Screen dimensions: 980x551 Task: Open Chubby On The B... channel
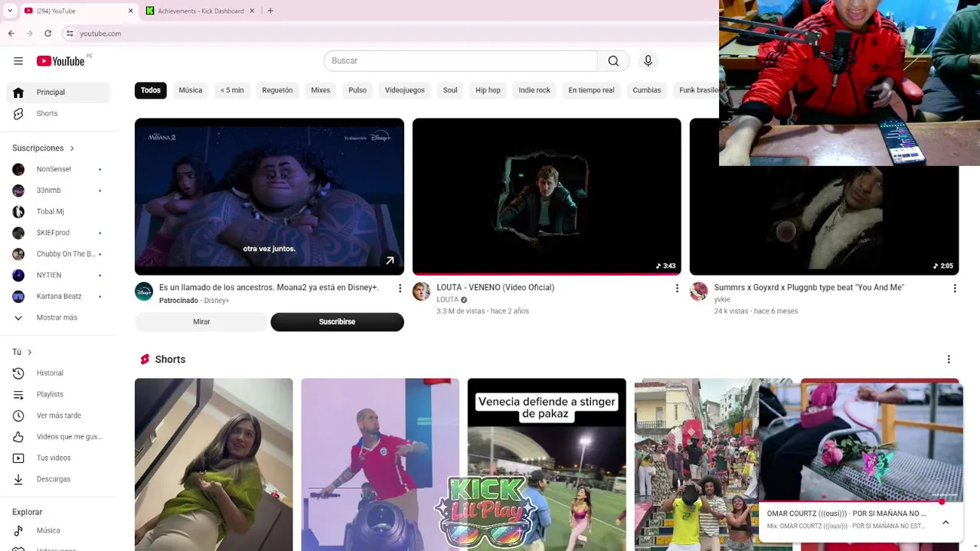(58, 254)
